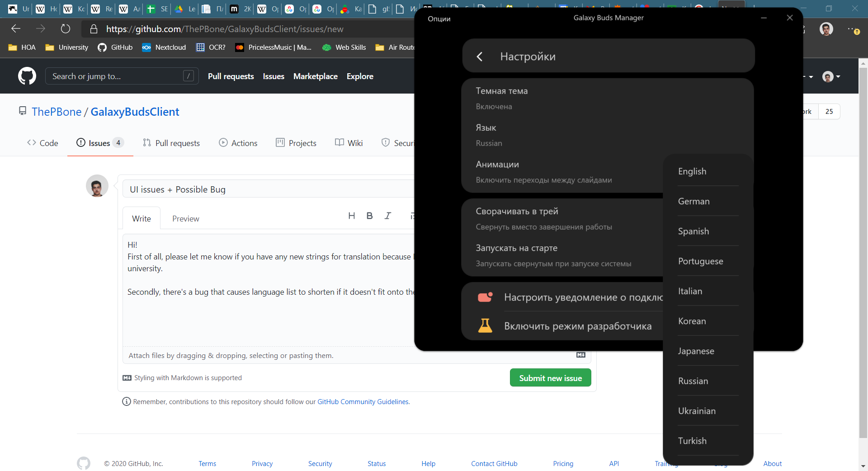Focus the GitHub search box

pos(122,76)
